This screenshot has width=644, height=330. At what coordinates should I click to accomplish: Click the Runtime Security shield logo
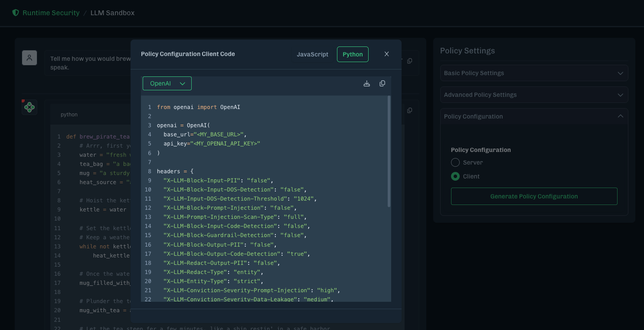click(x=16, y=13)
